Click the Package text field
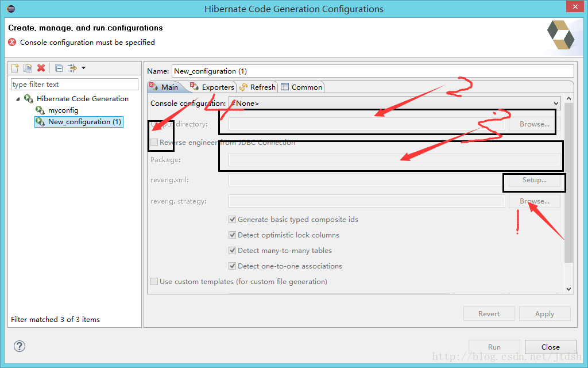 click(x=394, y=160)
